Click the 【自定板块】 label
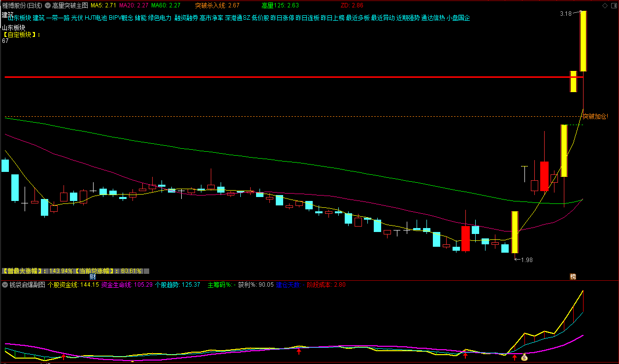619x364 pixels. point(21,34)
